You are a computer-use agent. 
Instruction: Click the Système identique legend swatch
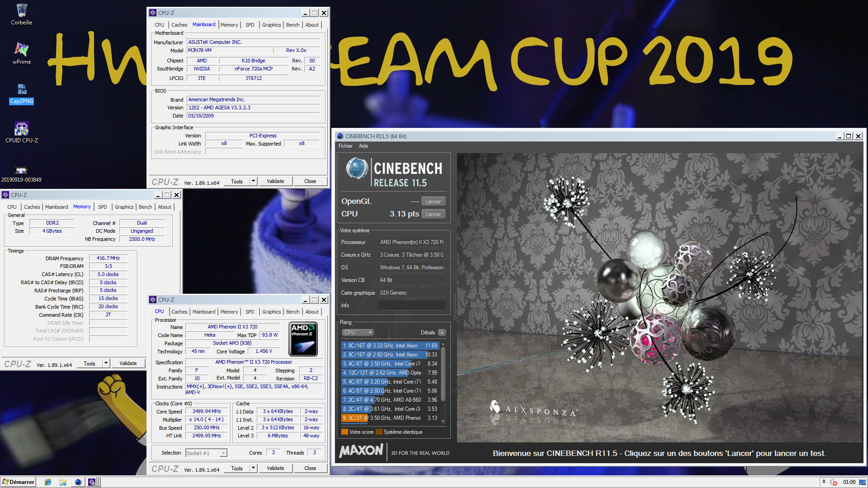[379, 432]
